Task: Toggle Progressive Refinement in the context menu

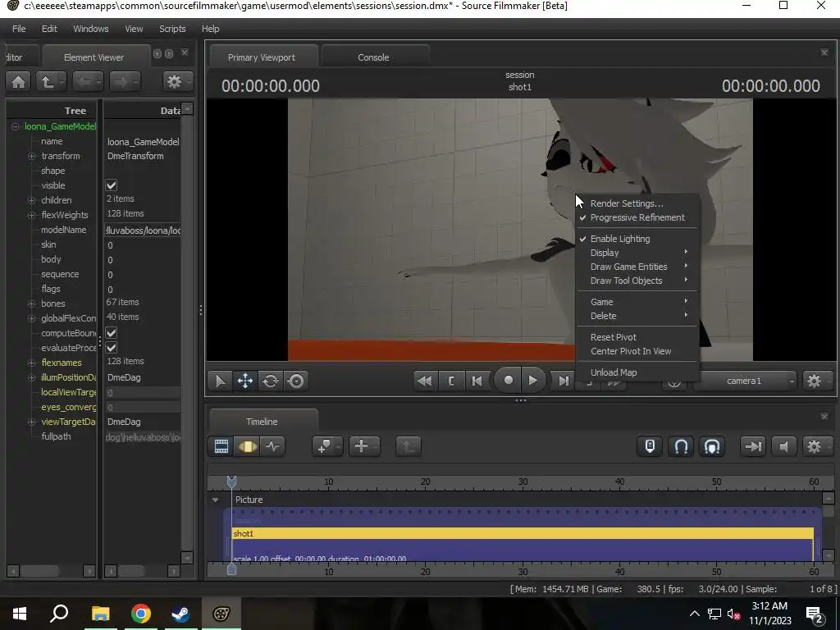Action: click(637, 217)
